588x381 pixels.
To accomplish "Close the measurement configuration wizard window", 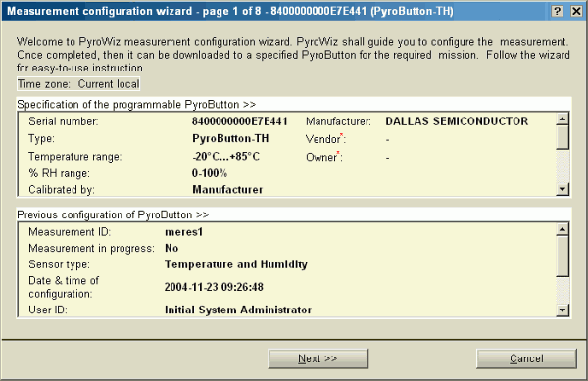I will pyautogui.click(x=576, y=11).
